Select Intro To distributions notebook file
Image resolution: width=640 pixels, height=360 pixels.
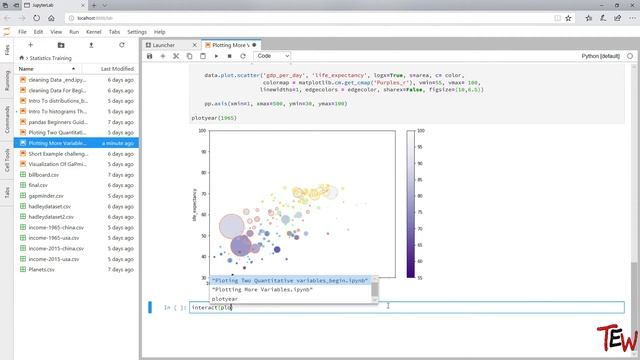pos(76,101)
